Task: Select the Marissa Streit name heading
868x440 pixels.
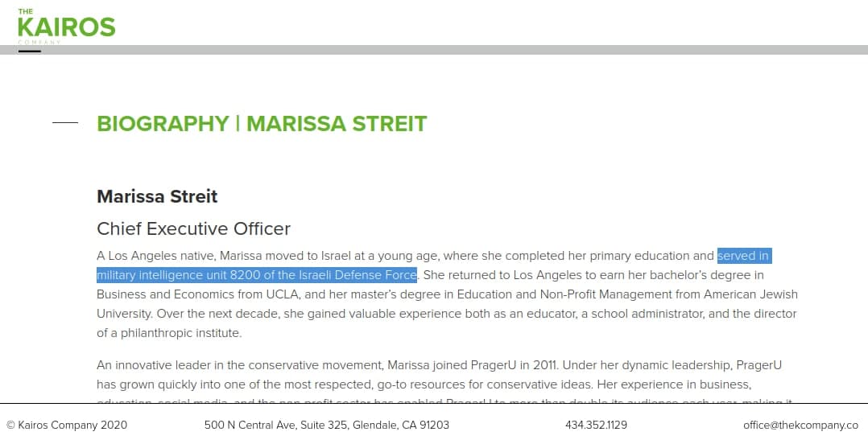Action: pos(157,197)
